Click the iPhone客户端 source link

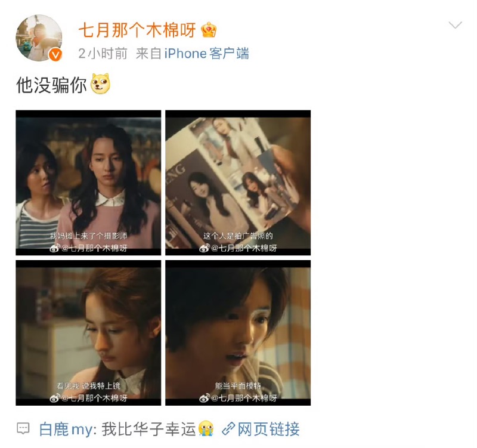click(x=206, y=54)
